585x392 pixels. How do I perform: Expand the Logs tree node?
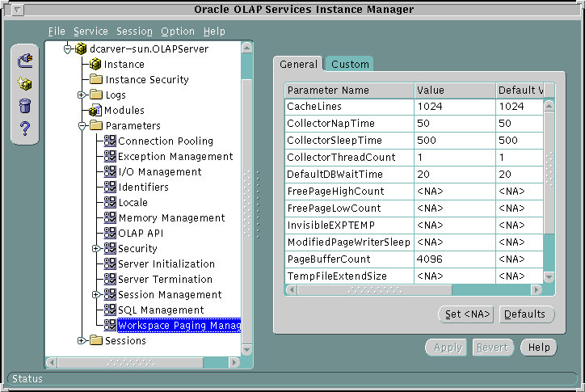(82, 95)
